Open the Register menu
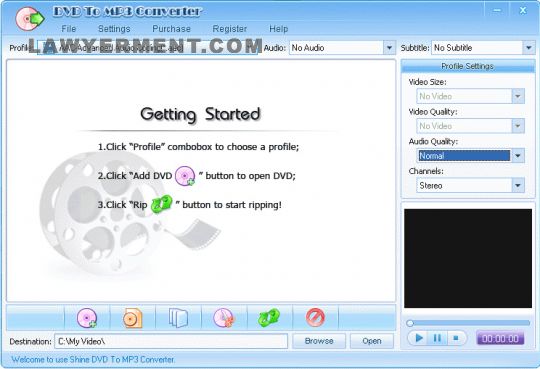 coord(230,29)
